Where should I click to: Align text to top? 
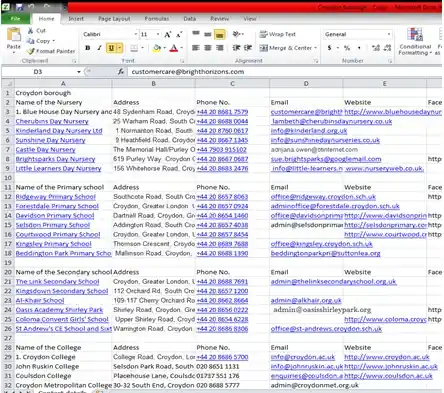coord(196,34)
